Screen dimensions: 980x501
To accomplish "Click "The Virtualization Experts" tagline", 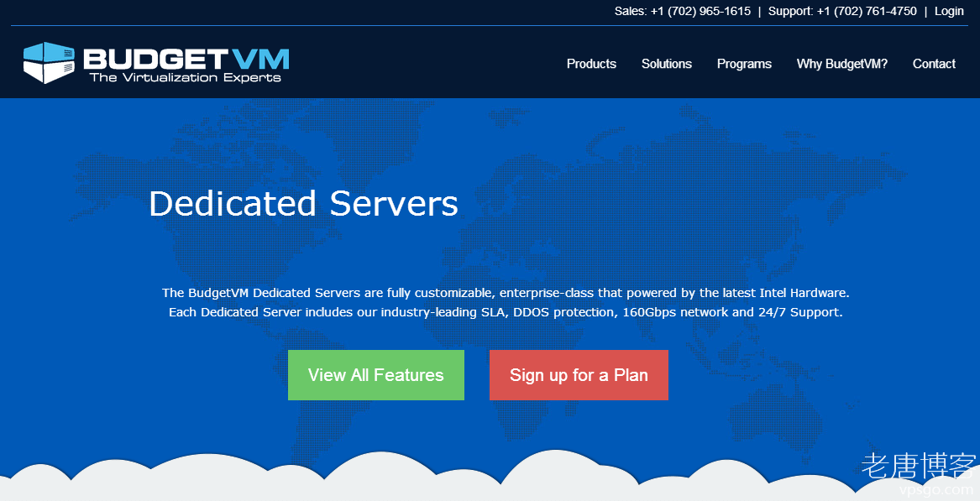I will tap(186, 77).
